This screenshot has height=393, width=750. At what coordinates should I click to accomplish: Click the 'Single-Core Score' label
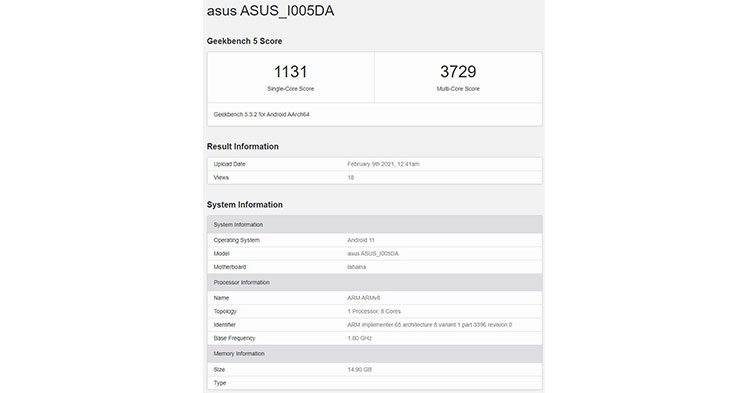click(290, 89)
